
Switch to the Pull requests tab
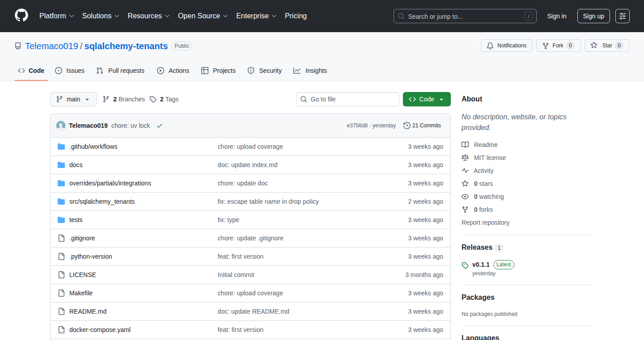point(121,71)
